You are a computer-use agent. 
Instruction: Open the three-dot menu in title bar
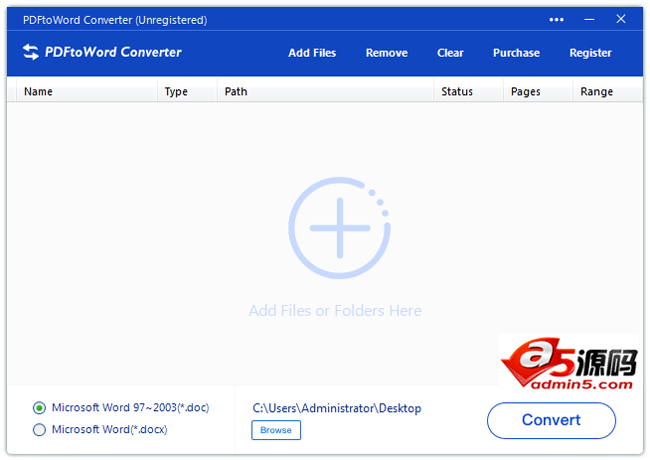[557, 19]
